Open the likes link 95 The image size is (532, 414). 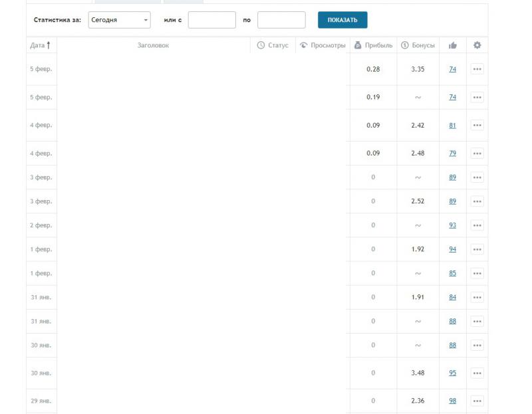pyautogui.click(x=453, y=373)
